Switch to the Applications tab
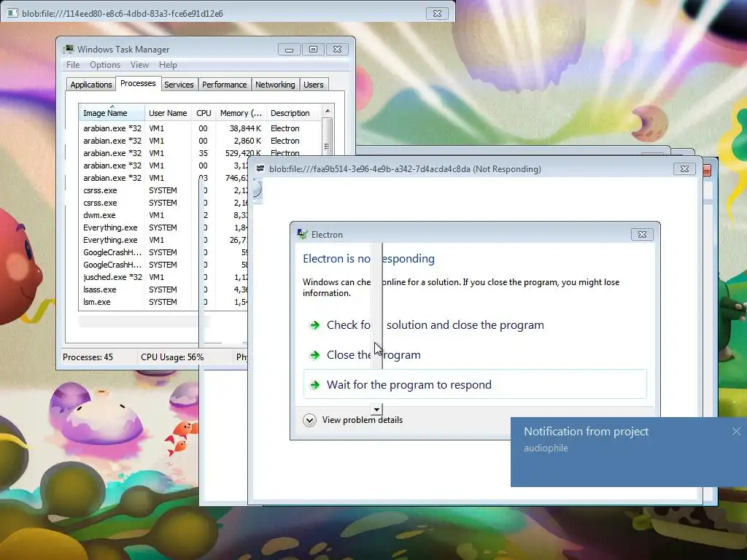Image resolution: width=747 pixels, height=560 pixels. coord(91,85)
